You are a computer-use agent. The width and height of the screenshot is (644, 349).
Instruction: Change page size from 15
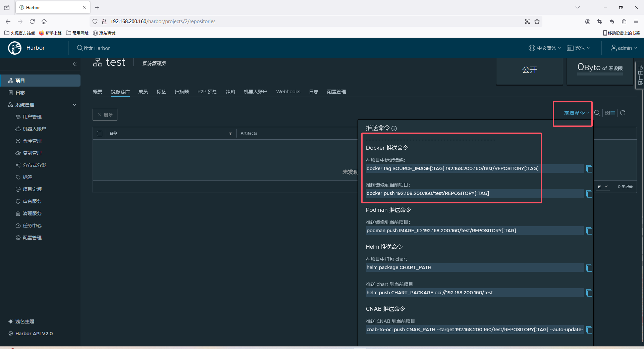point(603,187)
